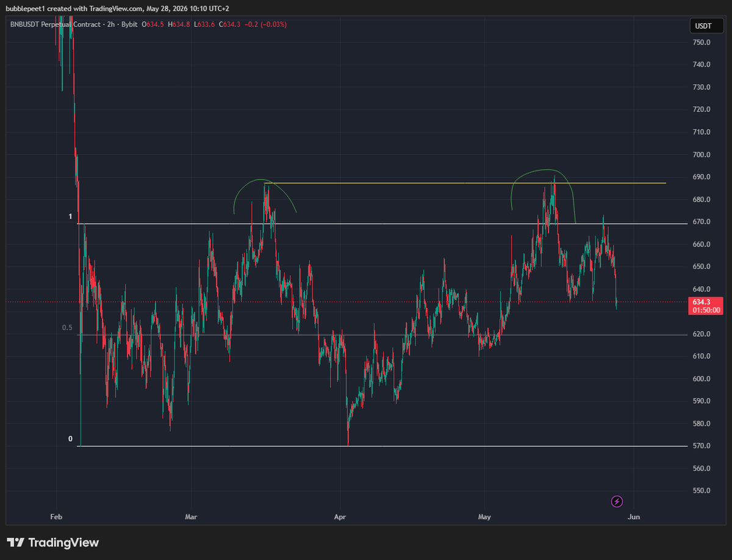Screen dimensions: 732x560
Task: Click the 680.0 price axis label
Action: (x=701, y=199)
